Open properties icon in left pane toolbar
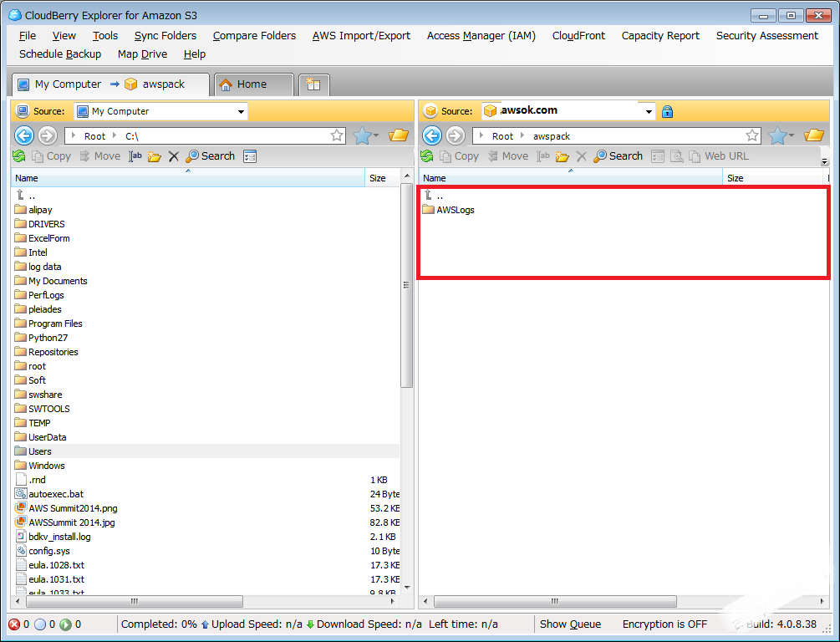 pyautogui.click(x=250, y=156)
